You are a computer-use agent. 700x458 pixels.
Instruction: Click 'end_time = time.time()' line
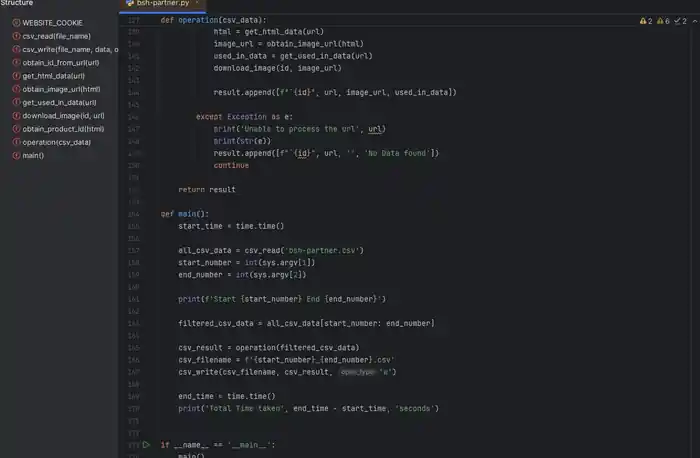(227, 396)
